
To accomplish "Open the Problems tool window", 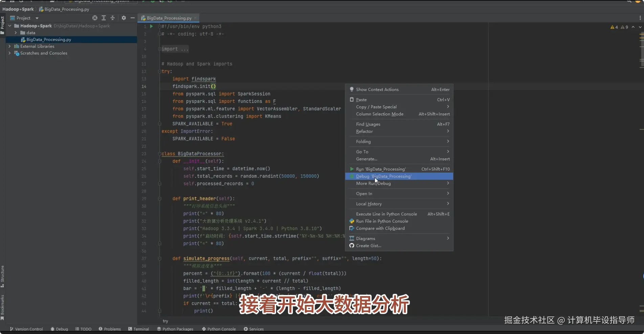I will click(x=110, y=329).
